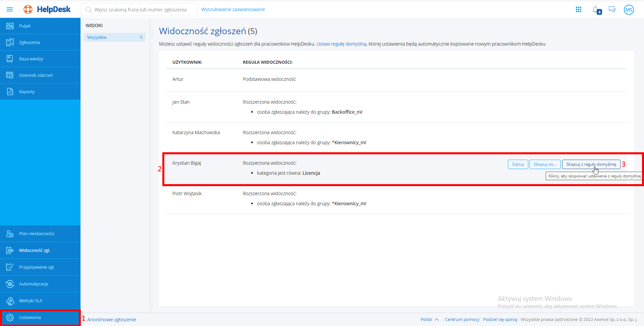644x326 pixels.
Task: Expand the Polski language selector
Action: (429, 319)
